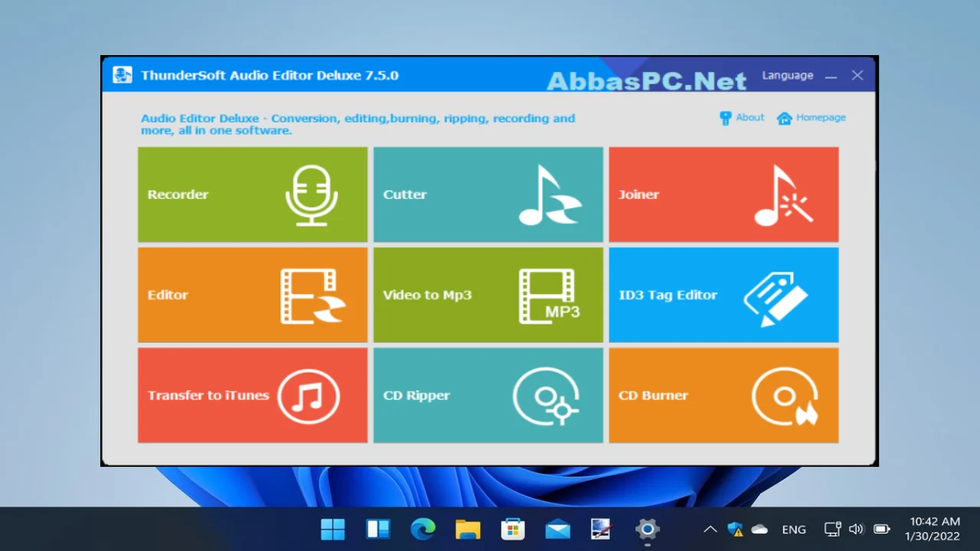Click the CD Burner flame disc icon
The height and width of the screenshot is (551, 980).
[x=785, y=396]
